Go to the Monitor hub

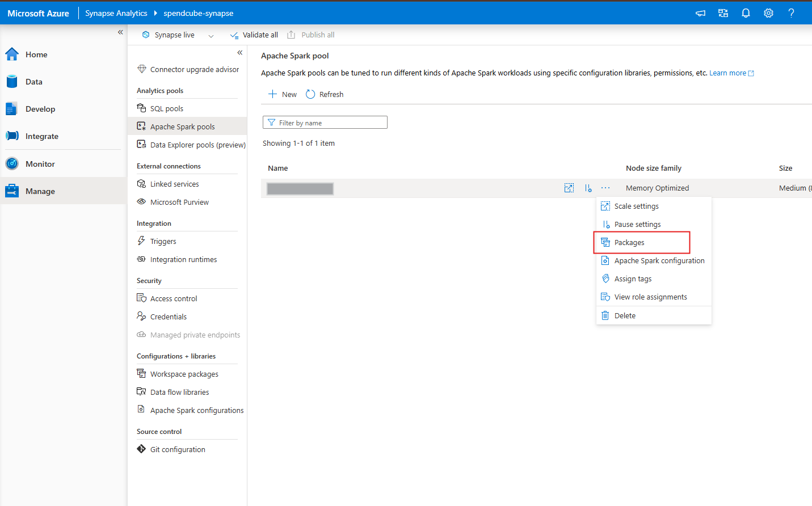pos(40,164)
